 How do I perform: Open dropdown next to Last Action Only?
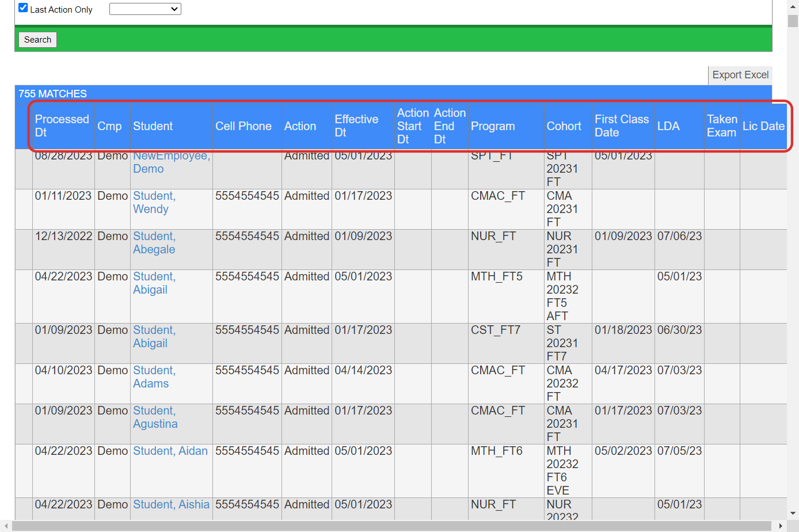click(x=145, y=9)
